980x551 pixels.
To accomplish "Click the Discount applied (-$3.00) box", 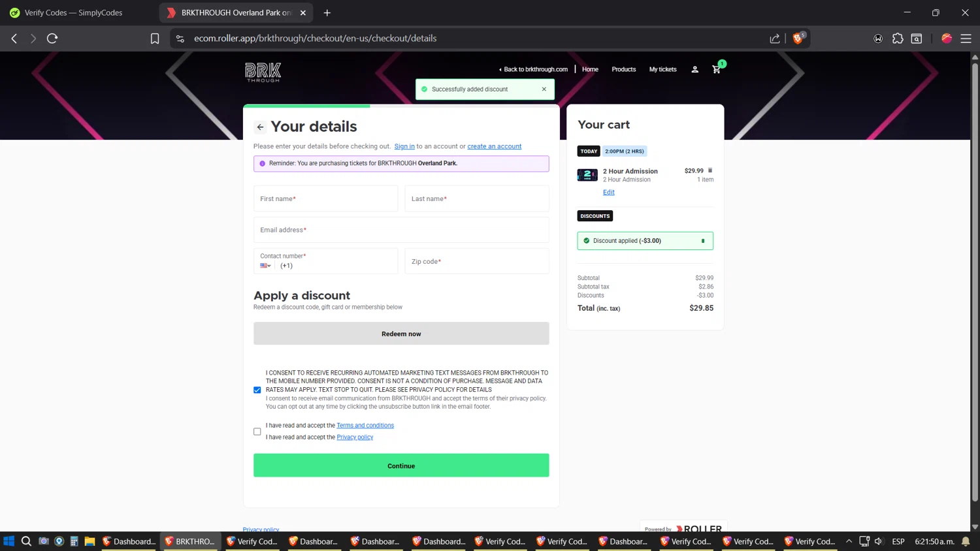I will click(645, 241).
